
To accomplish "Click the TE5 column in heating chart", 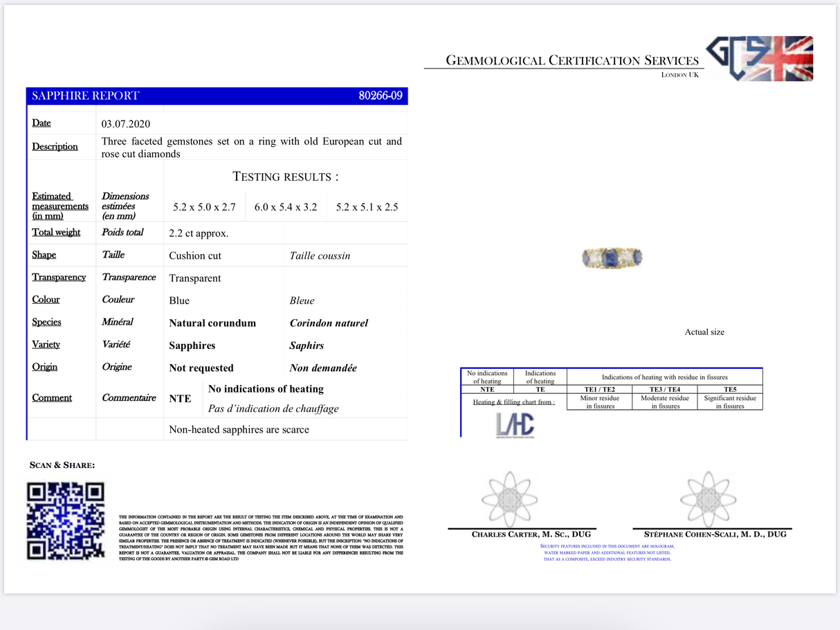I will [x=729, y=389].
